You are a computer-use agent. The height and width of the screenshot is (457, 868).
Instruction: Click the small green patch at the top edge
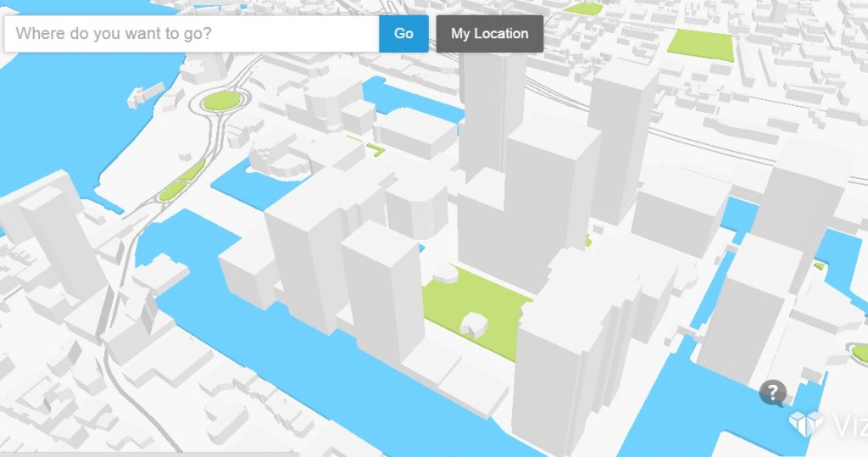click(x=583, y=8)
